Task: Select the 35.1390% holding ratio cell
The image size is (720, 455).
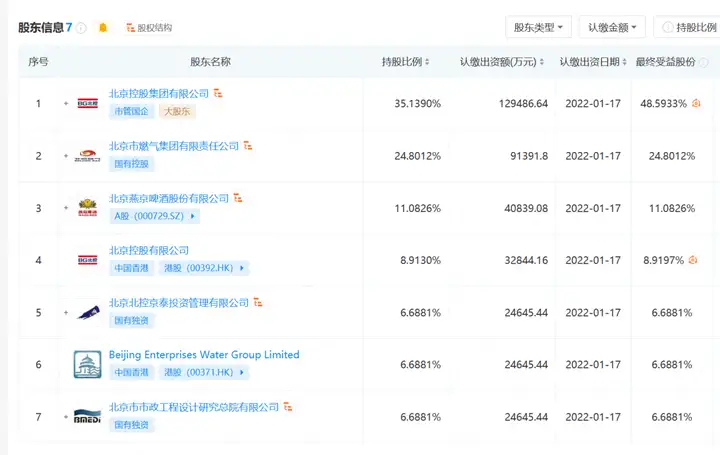Action: tap(417, 104)
